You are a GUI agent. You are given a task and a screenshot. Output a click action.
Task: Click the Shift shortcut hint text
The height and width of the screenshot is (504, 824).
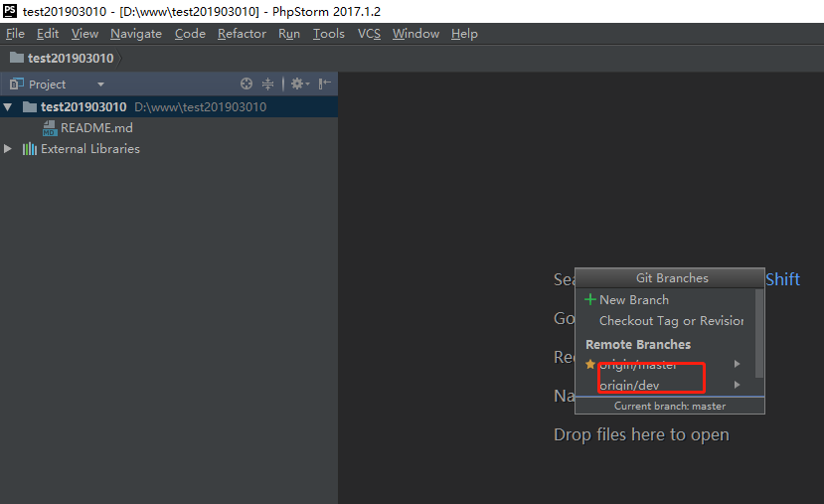782,279
